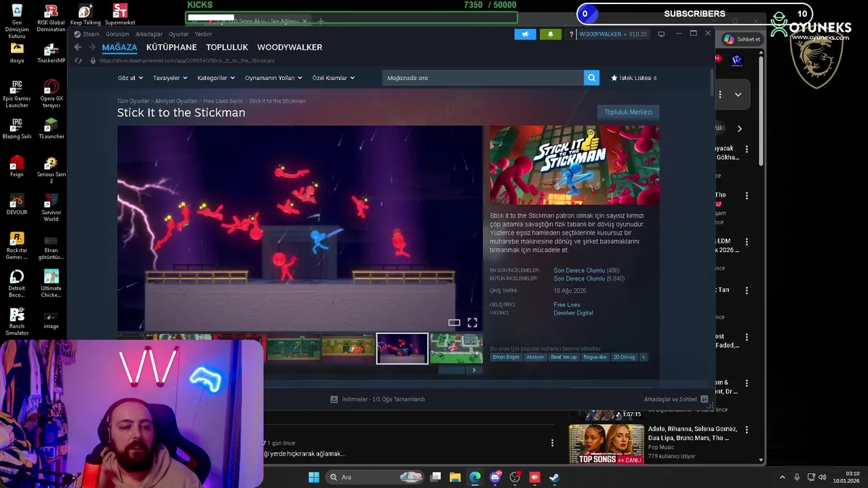868x488 pixels.
Task: Open Discord from the taskbar
Action: [495, 477]
